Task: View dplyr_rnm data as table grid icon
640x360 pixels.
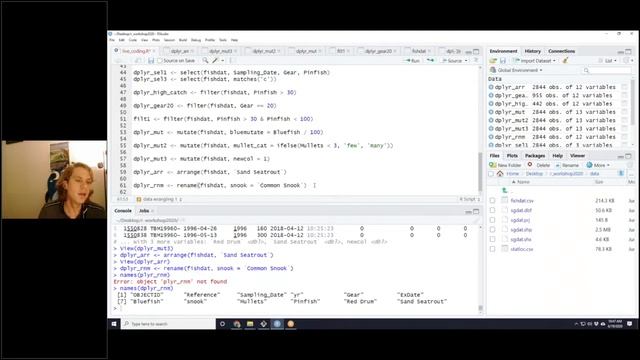Action: click(x=624, y=137)
